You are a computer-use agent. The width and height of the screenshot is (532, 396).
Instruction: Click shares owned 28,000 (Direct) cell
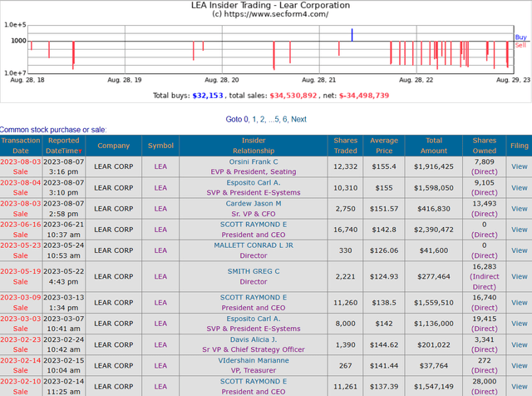(x=484, y=387)
